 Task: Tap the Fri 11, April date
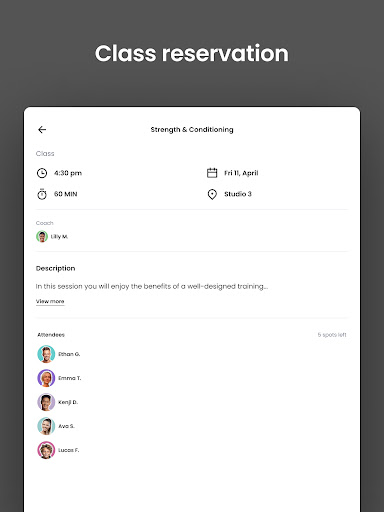(241, 173)
